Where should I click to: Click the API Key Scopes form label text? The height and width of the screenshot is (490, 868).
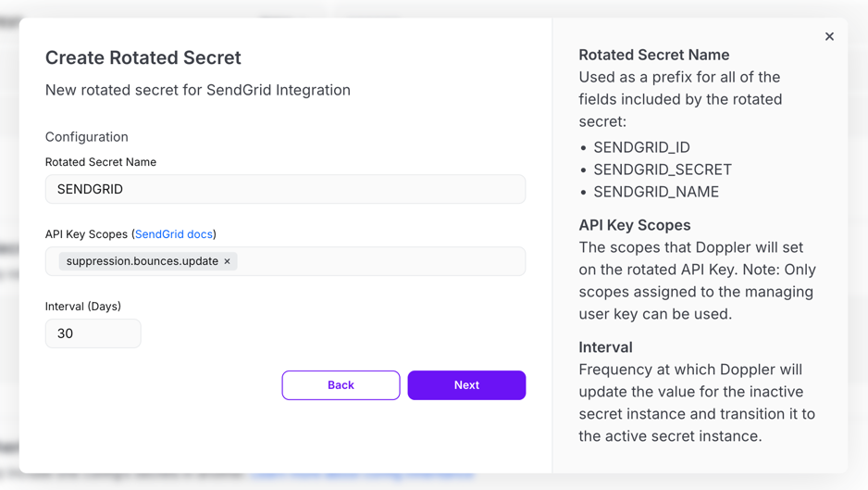click(x=86, y=234)
